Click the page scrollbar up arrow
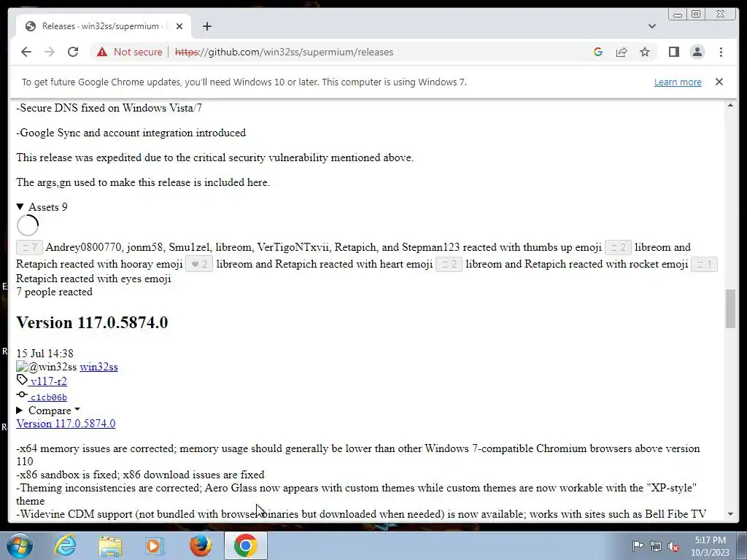Screen dimensions: 747x560 730,105
